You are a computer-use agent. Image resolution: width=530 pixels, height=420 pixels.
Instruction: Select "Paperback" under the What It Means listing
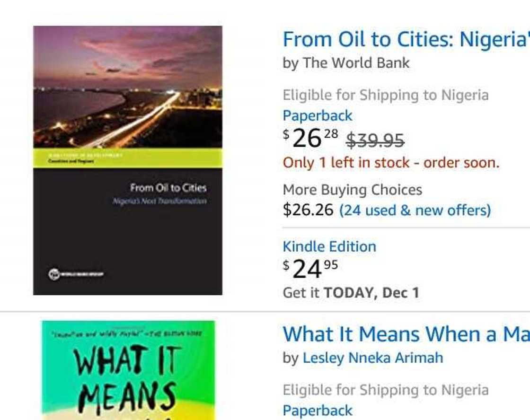pos(317,411)
